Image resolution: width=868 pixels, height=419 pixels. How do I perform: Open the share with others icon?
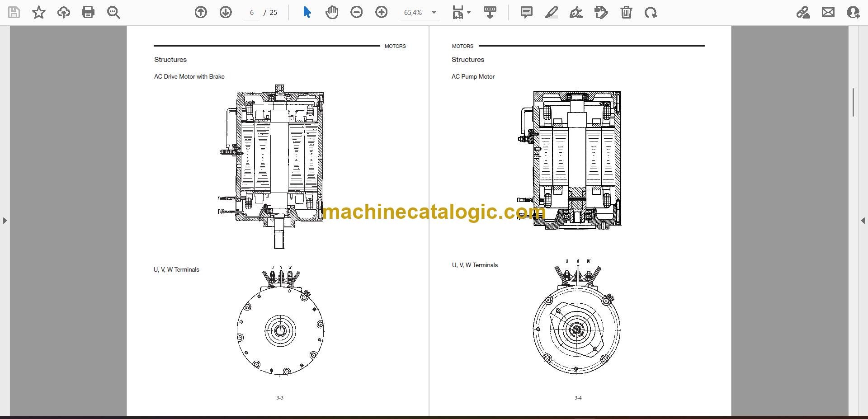pyautogui.click(x=853, y=12)
